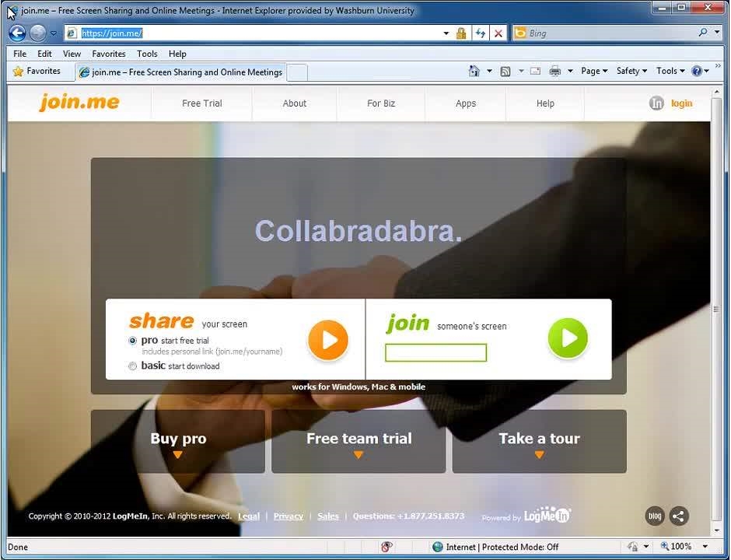This screenshot has height=560, width=731.
Task: Select the basic start download radio
Action: point(133,366)
